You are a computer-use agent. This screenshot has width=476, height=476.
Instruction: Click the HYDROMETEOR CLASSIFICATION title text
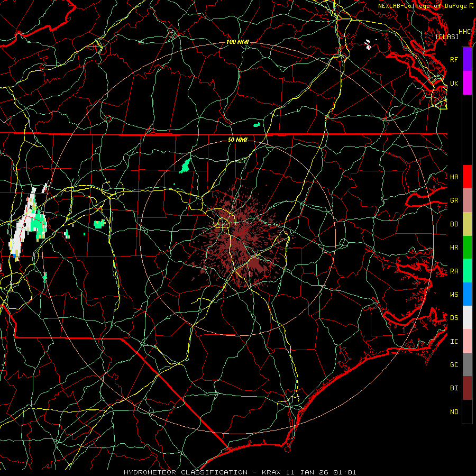(x=186, y=472)
